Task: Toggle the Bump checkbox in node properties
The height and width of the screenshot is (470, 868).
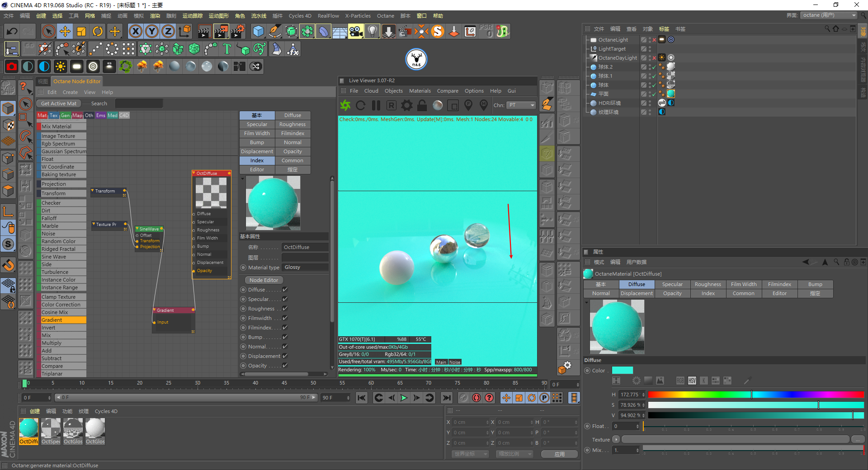Action: tap(285, 337)
